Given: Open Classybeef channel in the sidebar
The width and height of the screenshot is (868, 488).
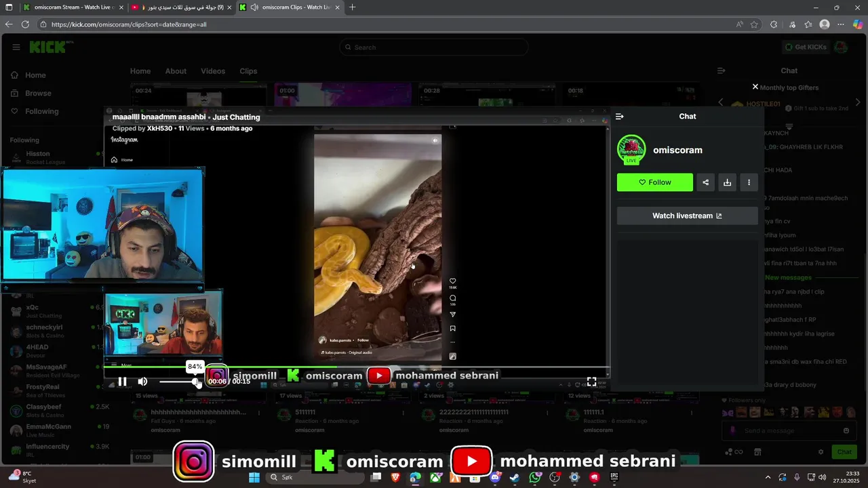Looking at the screenshot, I should (x=58, y=411).
